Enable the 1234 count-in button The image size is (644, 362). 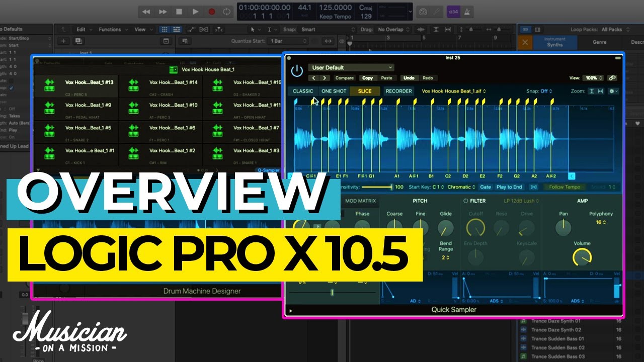click(x=453, y=12)
